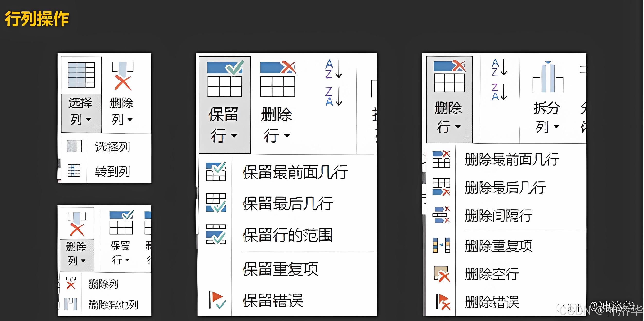Open the 保留行 dropdown in middle panel
This screenshot has height=321, width=644.
[x=234, y=135]
